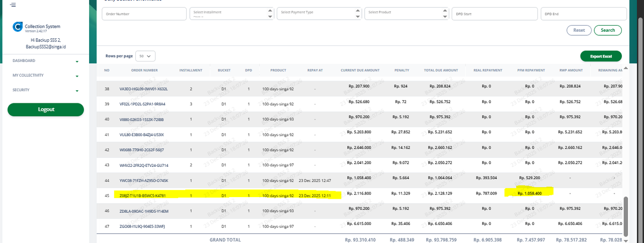Screen dimensions: 644x243
Task: Click the REPAY AT column header
Action: [314, 70]
